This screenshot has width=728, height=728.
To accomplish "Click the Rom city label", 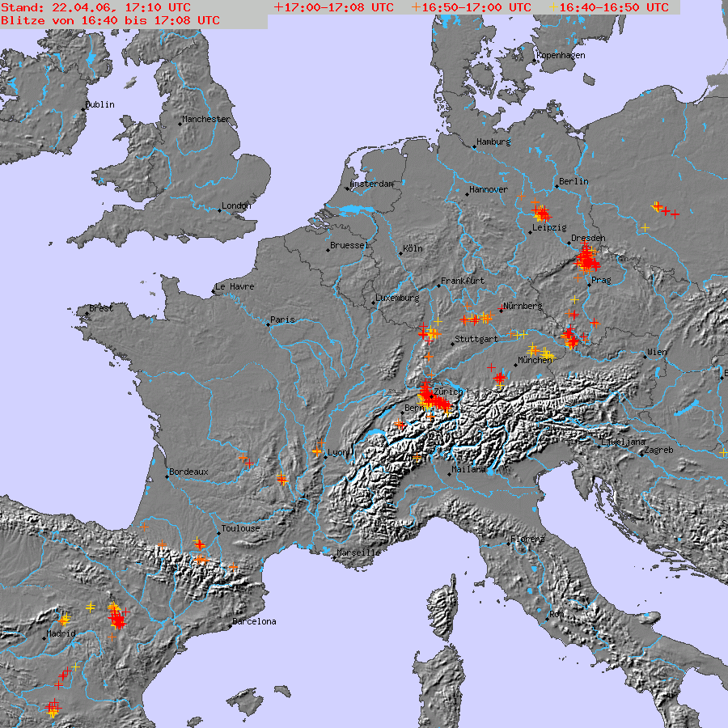I will tap(557, 614).
